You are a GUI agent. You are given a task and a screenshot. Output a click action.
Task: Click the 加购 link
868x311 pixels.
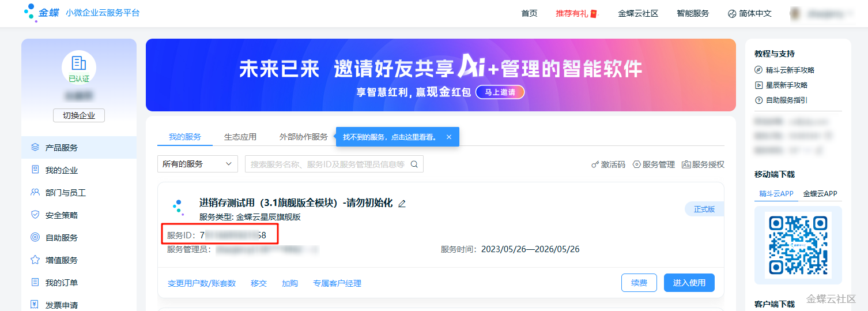(x=290, y=283)
